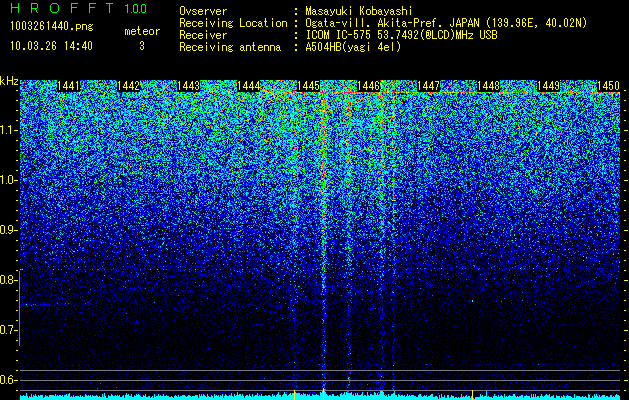Click the Receiving antenna label
629x400 pixels.
coord(230,47)
